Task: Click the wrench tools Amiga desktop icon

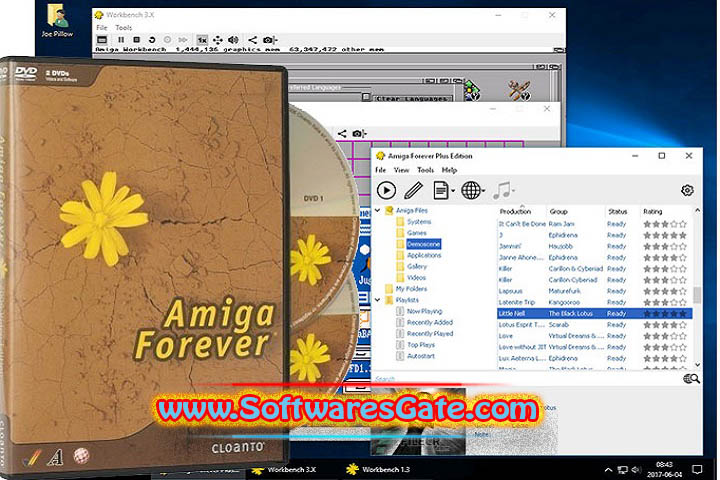Action: tap(519, 90)
